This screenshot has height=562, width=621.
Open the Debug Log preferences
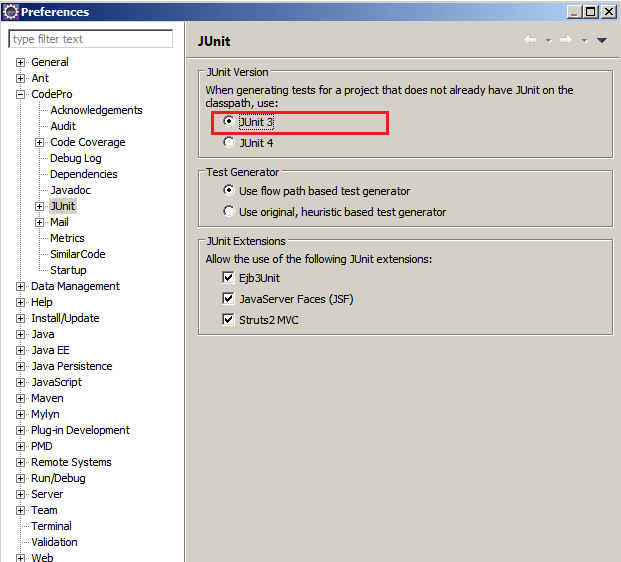pos(76,158)
